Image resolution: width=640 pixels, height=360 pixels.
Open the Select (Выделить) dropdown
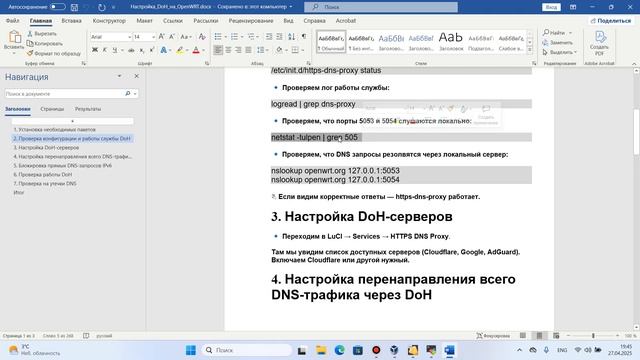560,52
